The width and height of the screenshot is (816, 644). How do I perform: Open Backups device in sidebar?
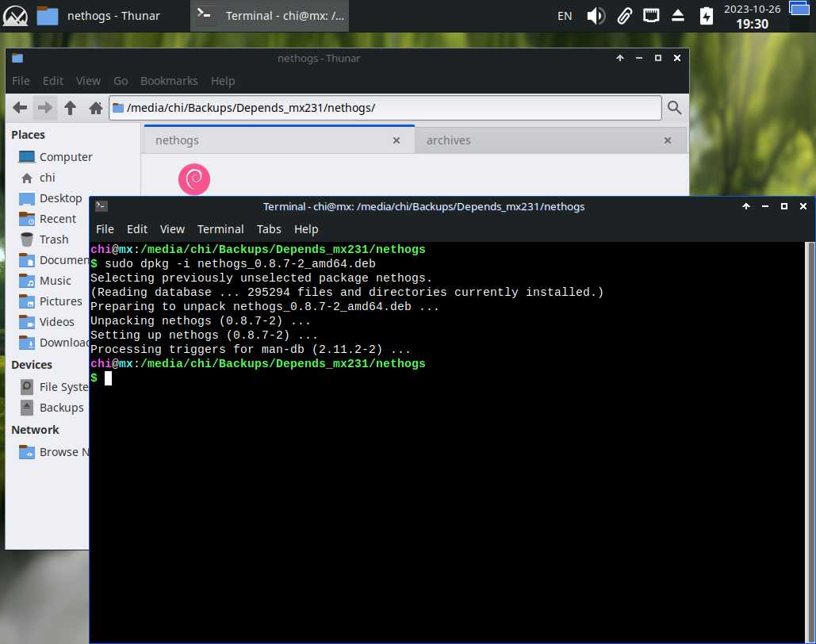click(52, 408)
